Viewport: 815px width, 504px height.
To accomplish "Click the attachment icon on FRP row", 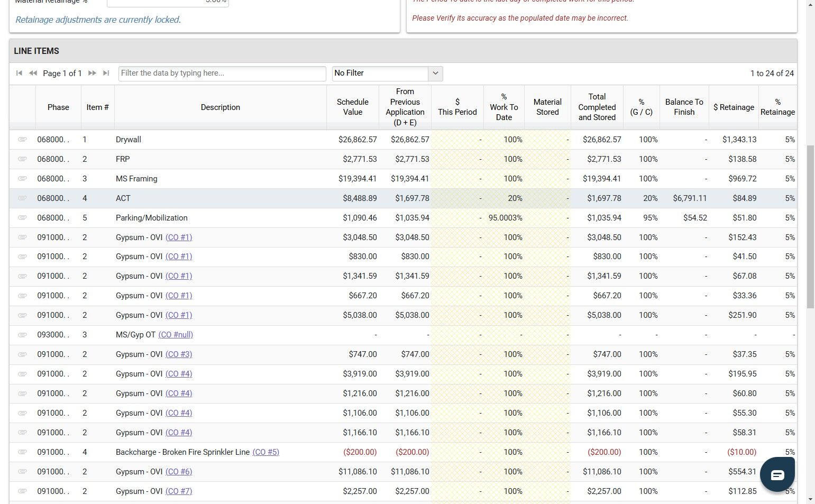I will [x=22, y=159].
